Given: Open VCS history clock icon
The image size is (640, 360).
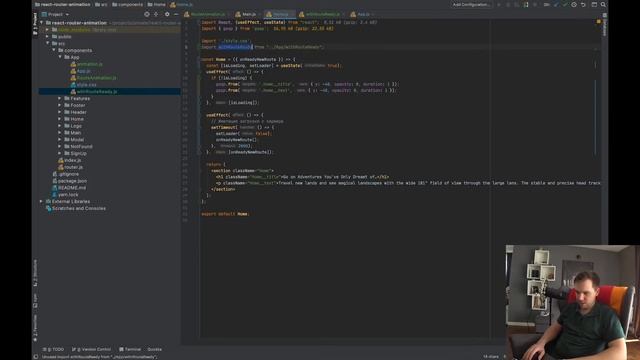Looking at the screenshot, I should [x=574, y=4].
